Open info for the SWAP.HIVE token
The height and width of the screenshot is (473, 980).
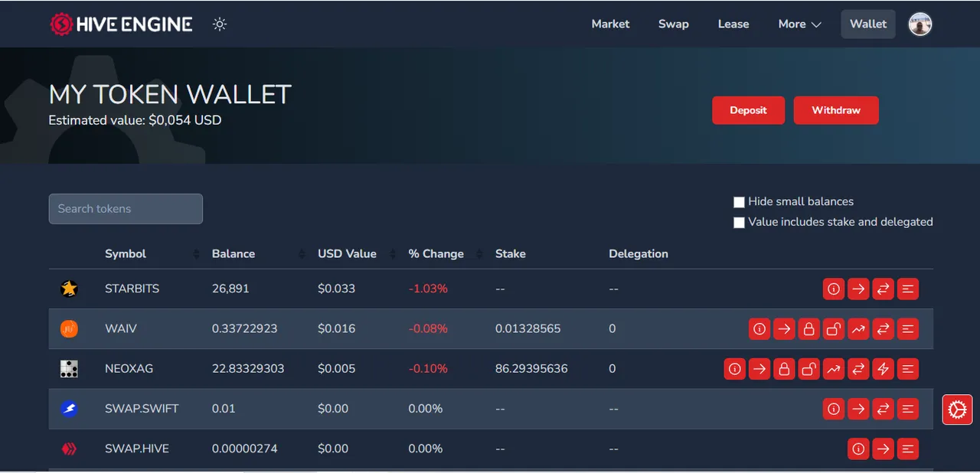pyautogui.click(x=858, y=449)
